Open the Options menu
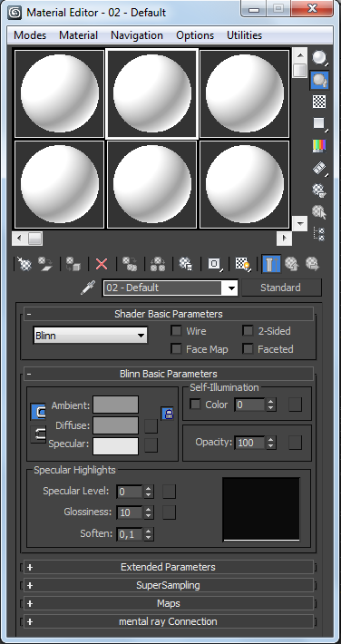The height and width of the screenshot is (644, 341). pyautogui.click(x=195, y=35)
